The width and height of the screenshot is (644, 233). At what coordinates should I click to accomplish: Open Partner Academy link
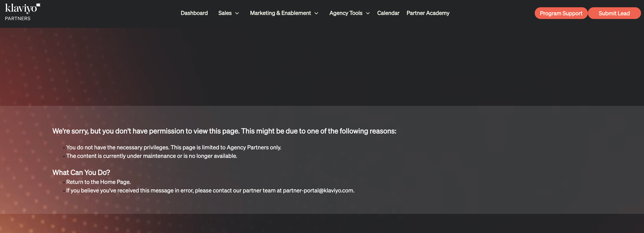pyautogui.click(x=428, y=13)
